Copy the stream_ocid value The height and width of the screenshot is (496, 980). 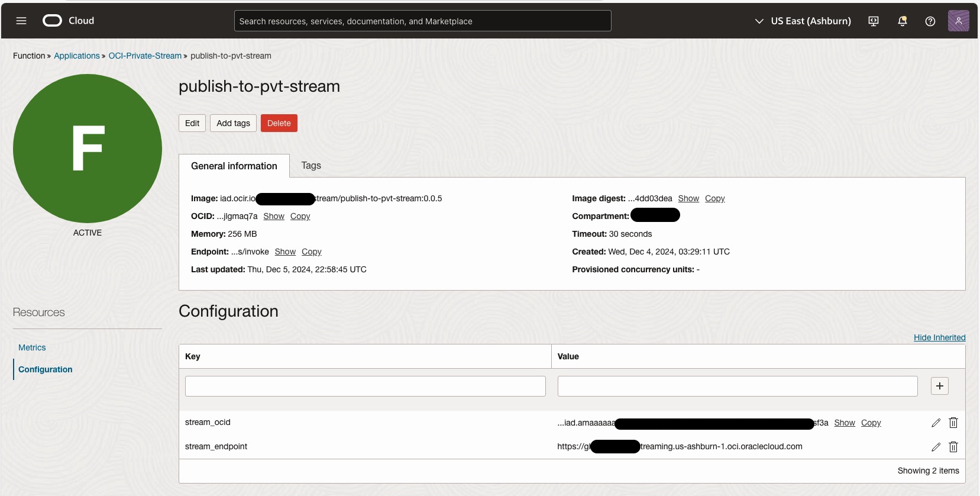point(871,423)
